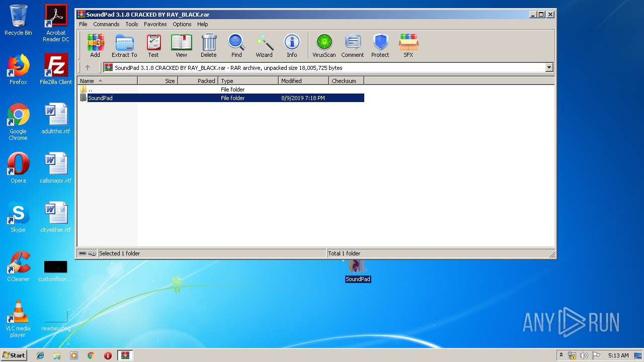644x362 pixels.
Task: Click the SFX toolbar icon
Action: (x=409, y=46)
